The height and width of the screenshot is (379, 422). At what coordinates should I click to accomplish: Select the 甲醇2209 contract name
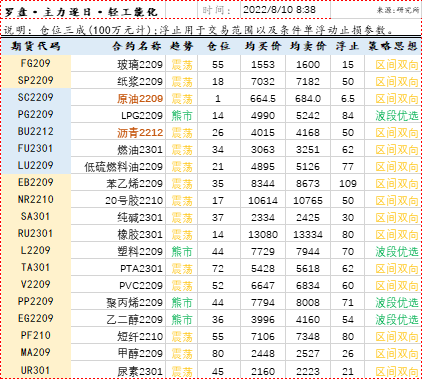point(140,354)
